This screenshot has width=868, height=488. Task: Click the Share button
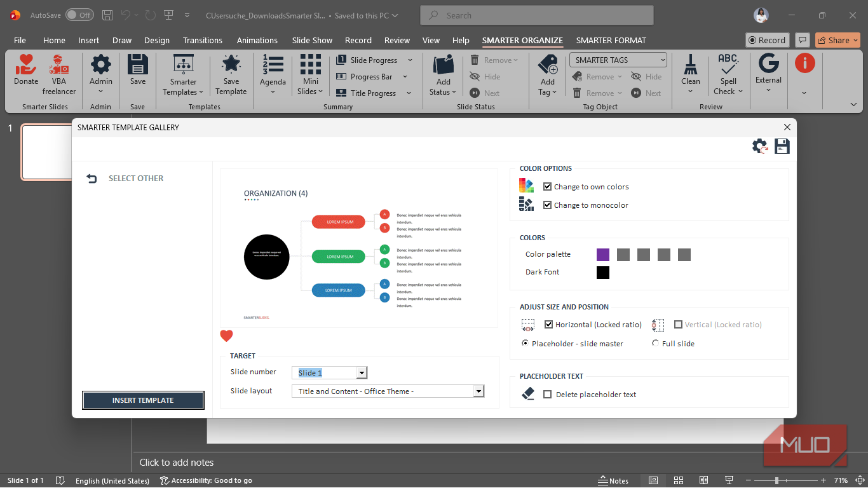click(x=837, y=40)
